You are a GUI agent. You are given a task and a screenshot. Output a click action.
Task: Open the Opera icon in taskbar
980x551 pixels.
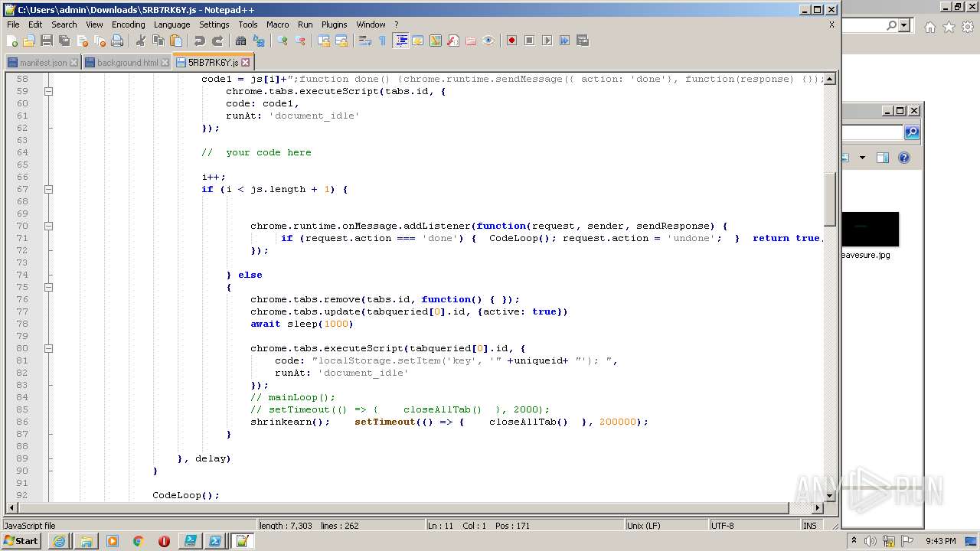tap(164, 541)
